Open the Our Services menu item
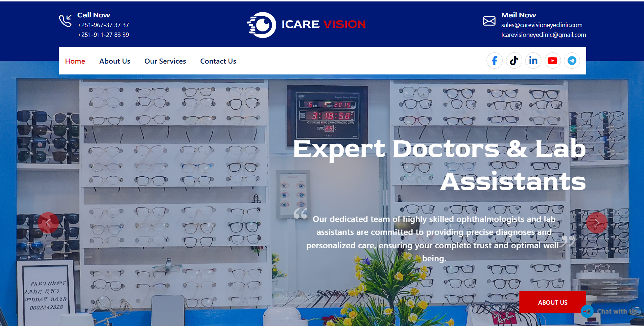Screen dimensions: 644x326 click(x=165, y=61)
